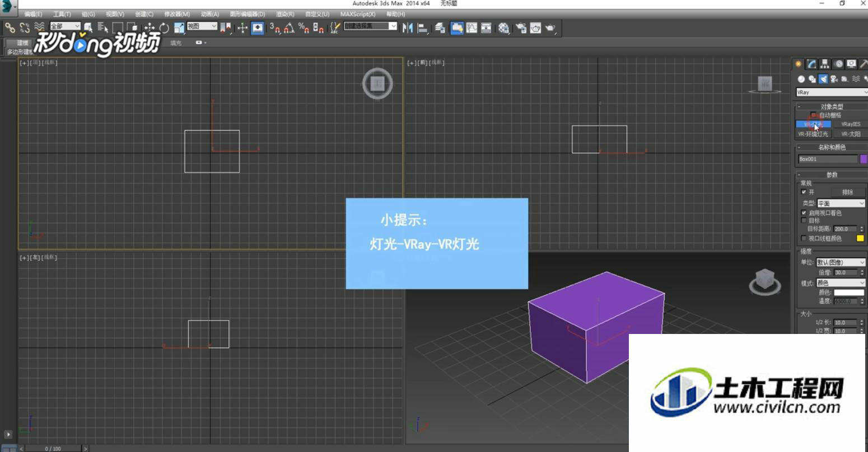Toggle the 开 (On) checkbox
The height and width of the screenshot is (452, 868).
(x=804, y=192)
